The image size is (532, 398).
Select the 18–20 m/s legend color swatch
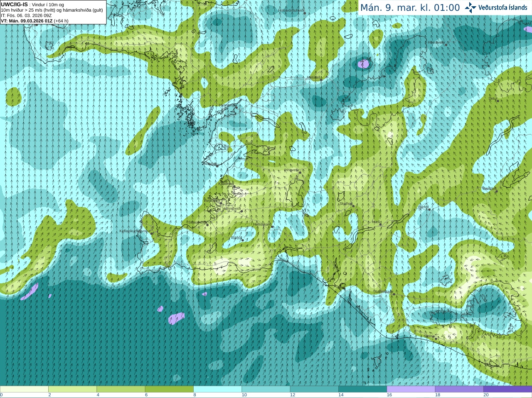[459, 389]
